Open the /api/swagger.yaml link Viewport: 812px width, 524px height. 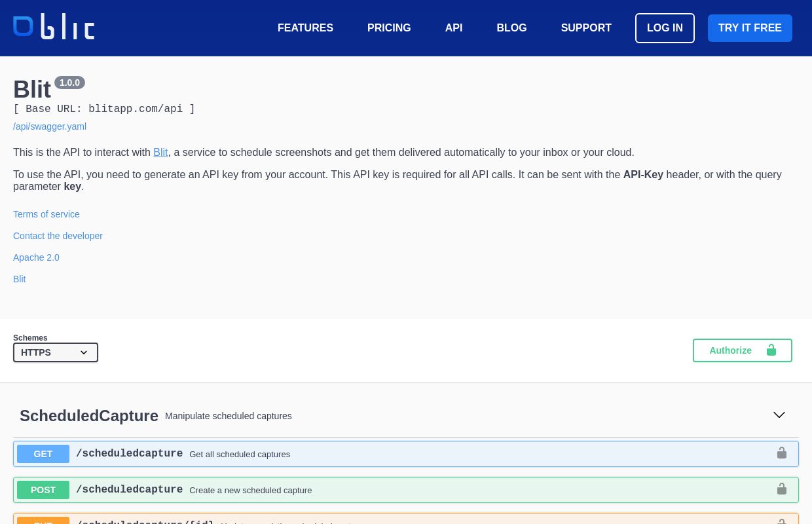[x=50, y=126]
